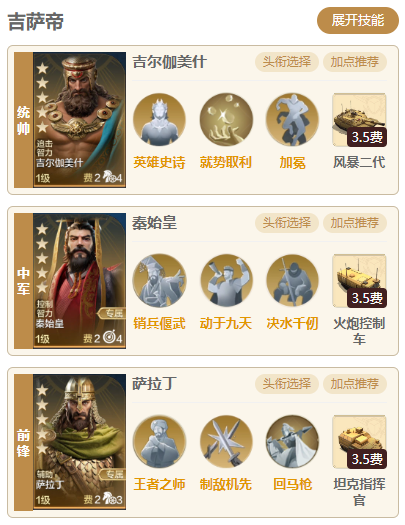Image resolution: width=405 pixels, height=525 pixels.
Task: Select the 火炮控制车 vehicle icon
Action: click(x=359, y=281)
